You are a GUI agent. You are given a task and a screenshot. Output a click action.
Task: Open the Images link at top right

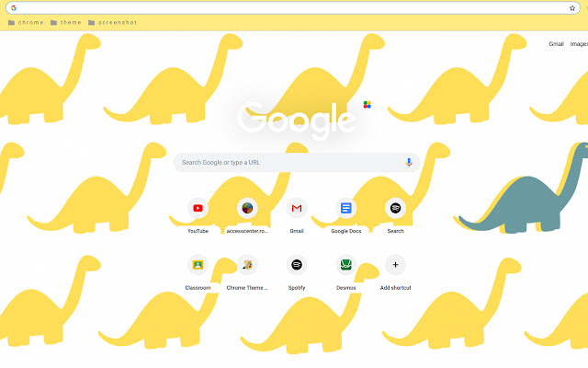click(579, 44)
